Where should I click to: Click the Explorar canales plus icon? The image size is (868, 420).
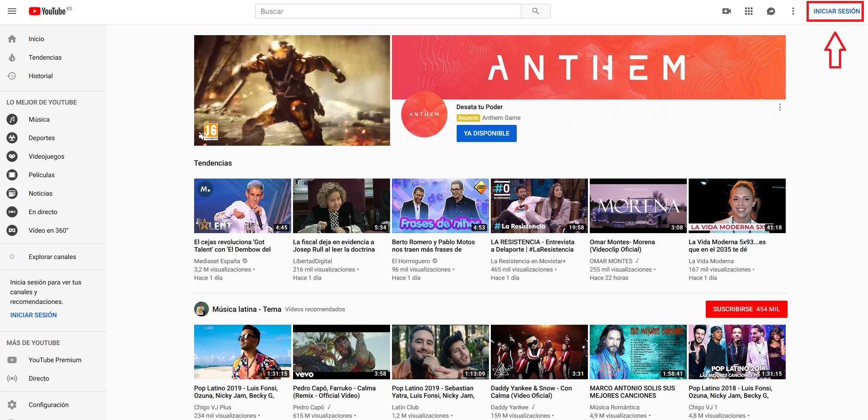coord(12,257)
